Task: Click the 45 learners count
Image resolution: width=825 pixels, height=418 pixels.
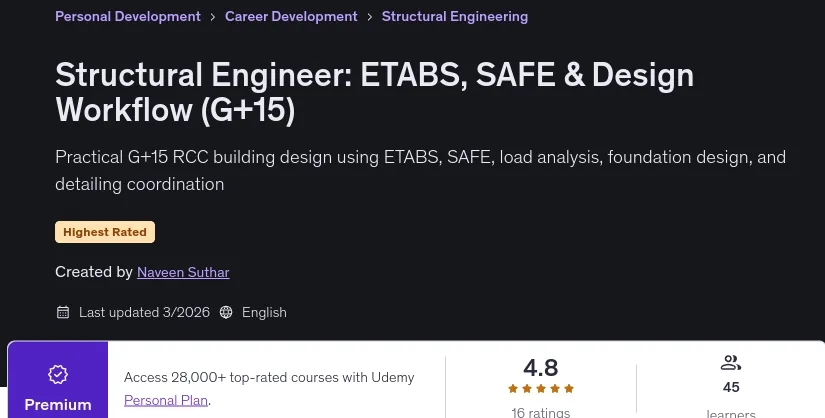Action: (731, 387)
